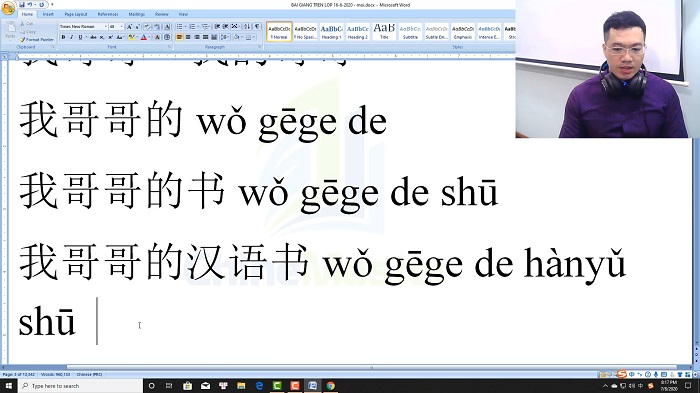
Task: Activate Format Painter
Action: 37,40
